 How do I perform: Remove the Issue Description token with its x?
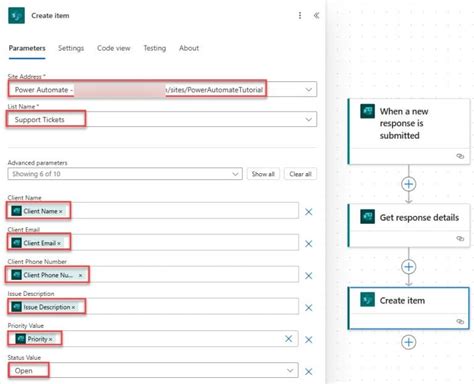(x=73, y=307)
